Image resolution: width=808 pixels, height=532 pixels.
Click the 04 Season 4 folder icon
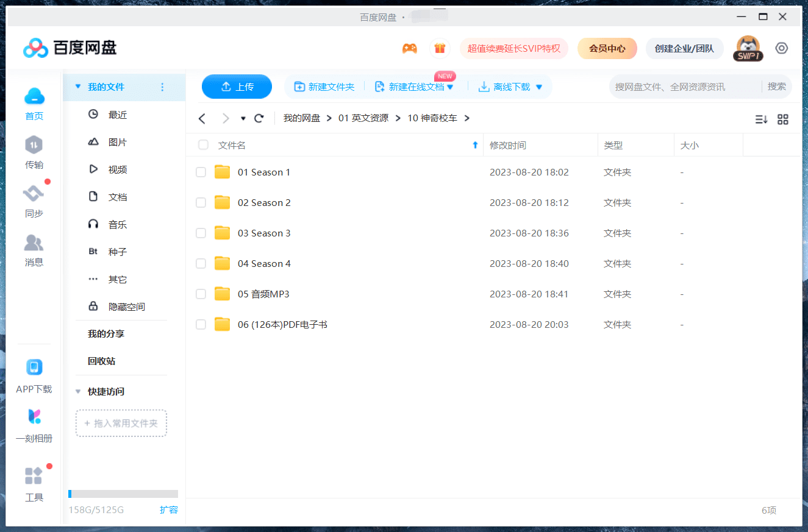pyautogui.click(x=222, y=263)
